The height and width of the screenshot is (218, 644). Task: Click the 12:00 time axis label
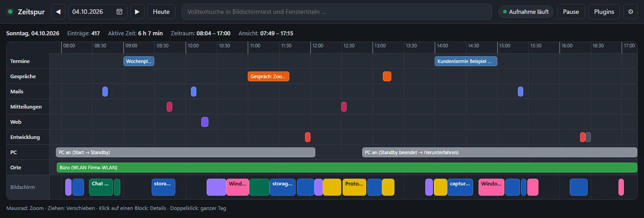(318, 46)
